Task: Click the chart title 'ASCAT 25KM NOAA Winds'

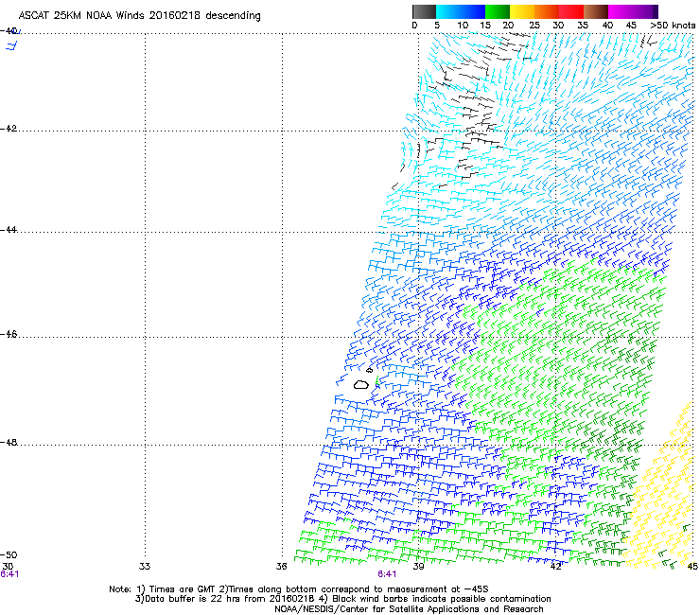Action: pos(81,15)
